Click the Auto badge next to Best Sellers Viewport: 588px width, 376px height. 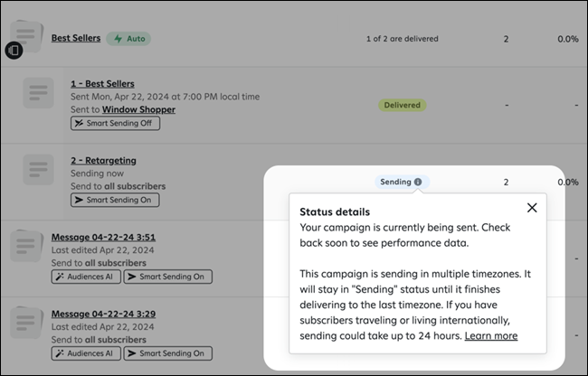[128, 39]
